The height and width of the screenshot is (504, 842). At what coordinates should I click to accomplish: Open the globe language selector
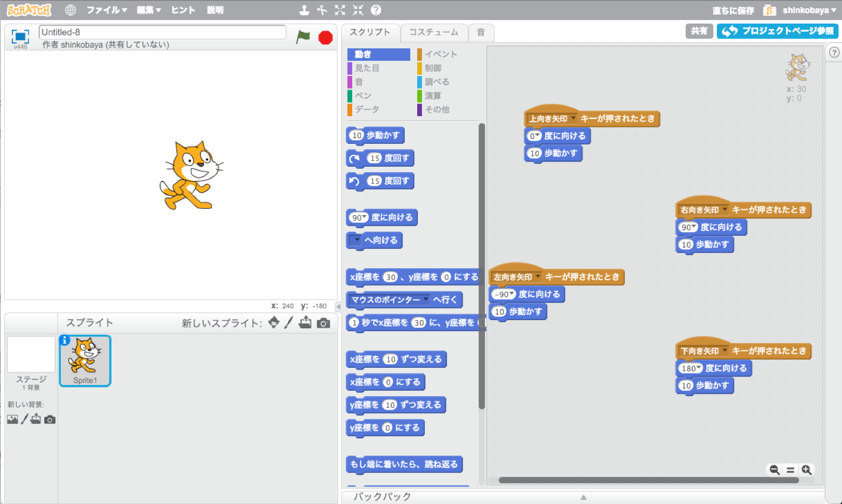[70, 10]
